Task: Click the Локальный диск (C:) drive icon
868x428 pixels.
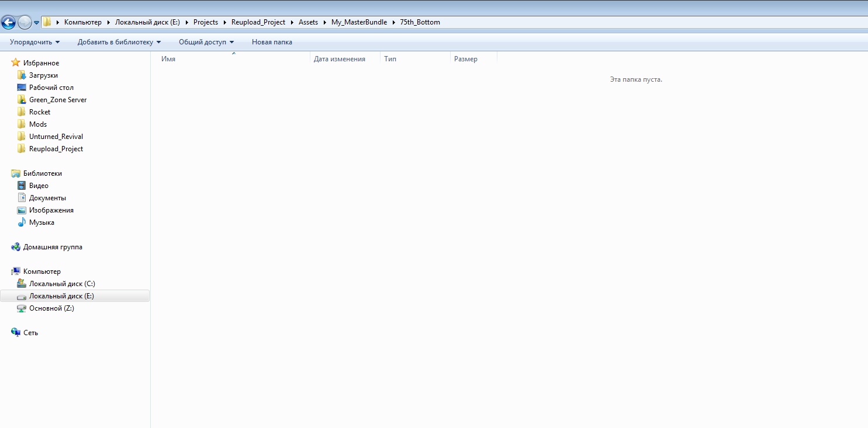Action: tap(22, 284)
